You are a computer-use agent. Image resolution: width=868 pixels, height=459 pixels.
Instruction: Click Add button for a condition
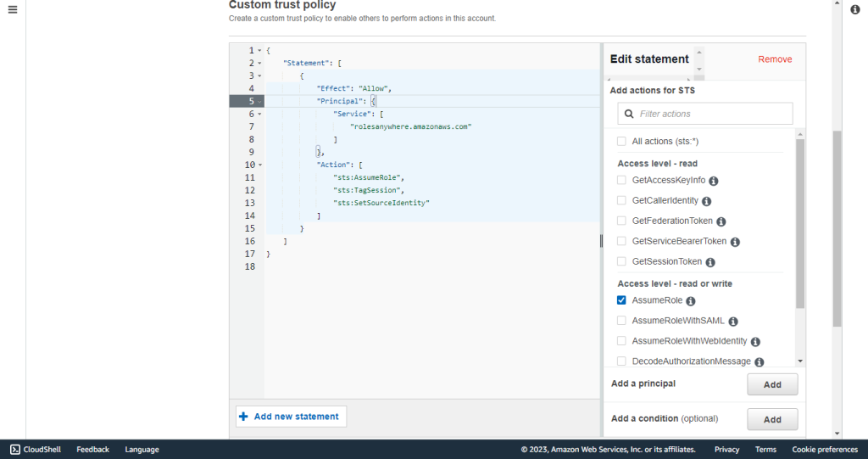[x=772, y=419]
